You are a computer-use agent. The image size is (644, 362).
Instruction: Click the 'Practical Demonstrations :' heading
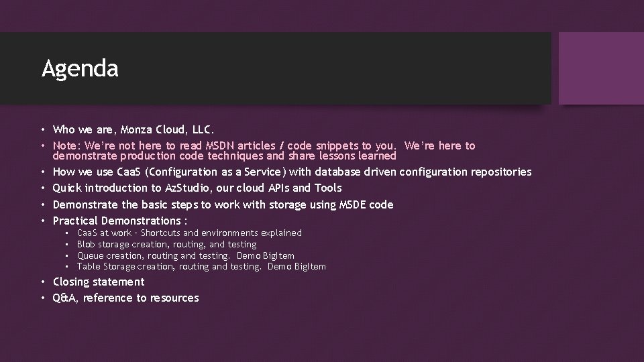(120, 221)
